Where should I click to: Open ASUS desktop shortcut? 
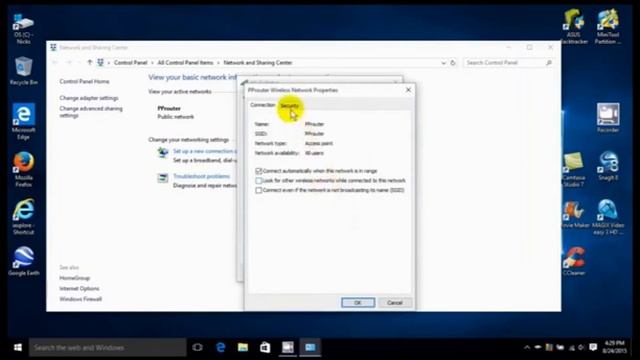573,27
